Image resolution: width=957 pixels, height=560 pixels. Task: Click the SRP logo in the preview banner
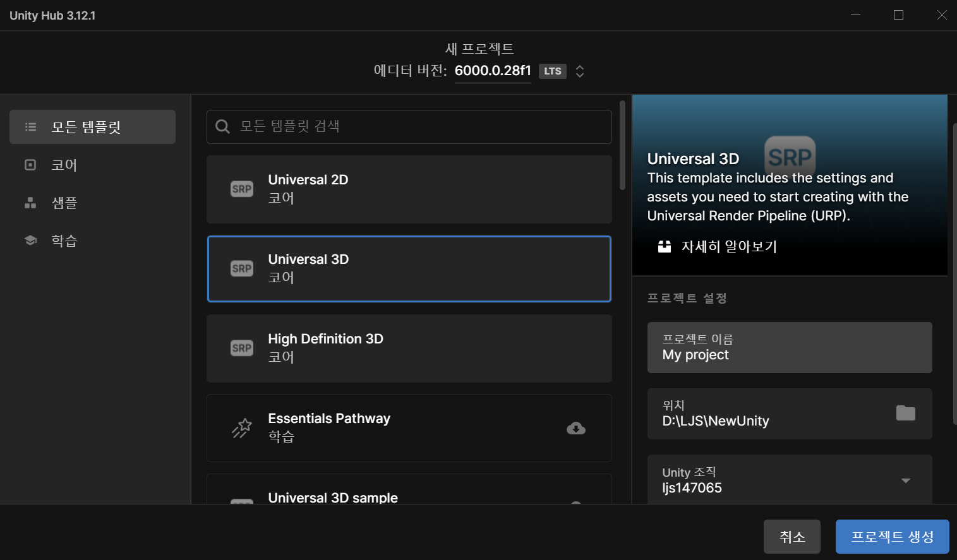[790, 157]
